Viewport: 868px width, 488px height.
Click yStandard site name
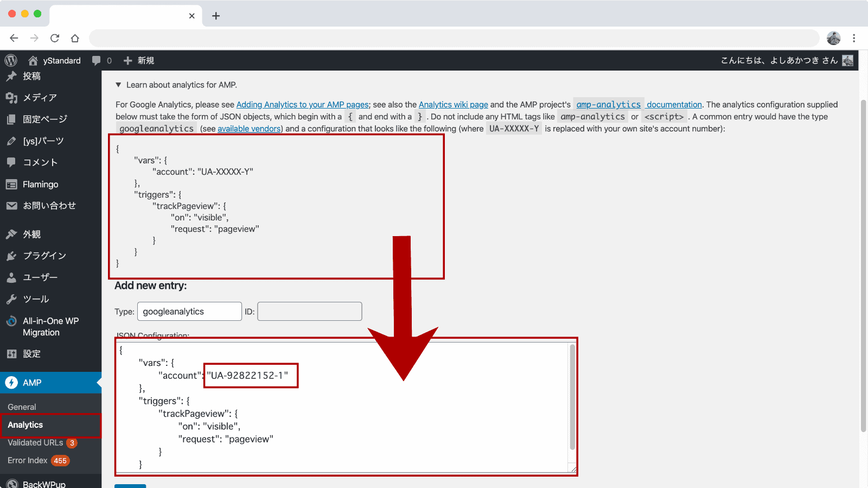[x=62, y=60]
